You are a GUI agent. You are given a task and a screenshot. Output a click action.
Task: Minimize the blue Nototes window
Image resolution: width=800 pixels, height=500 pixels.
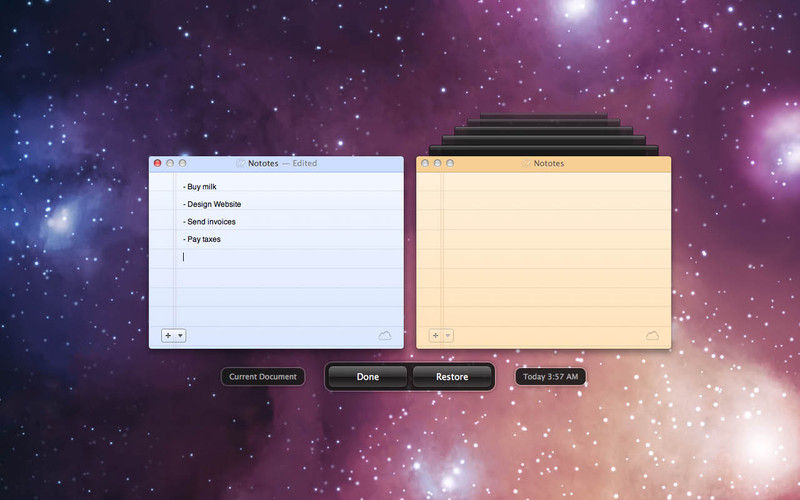tap(170, 163)
